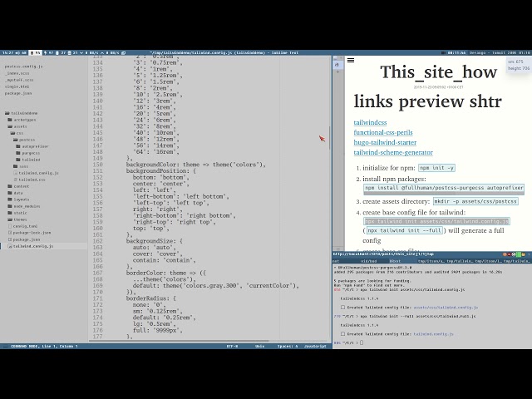Click UTF-8 encoding in status bar

[x=232, y=347]
